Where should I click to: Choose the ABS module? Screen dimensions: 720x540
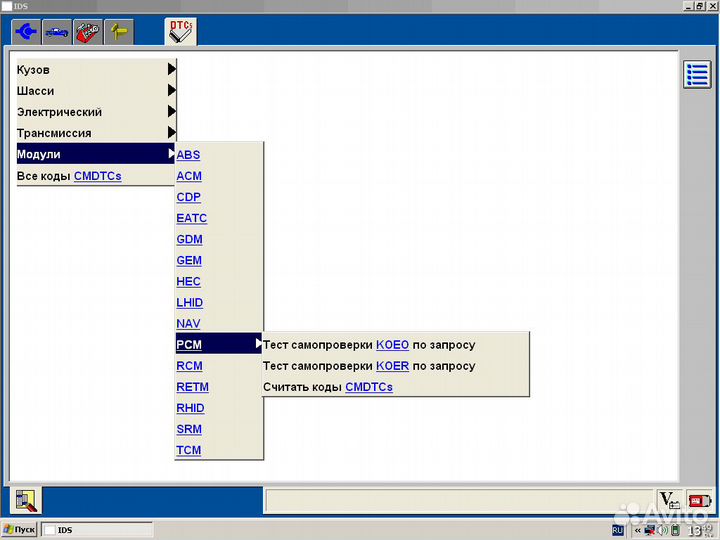point(188,155)
